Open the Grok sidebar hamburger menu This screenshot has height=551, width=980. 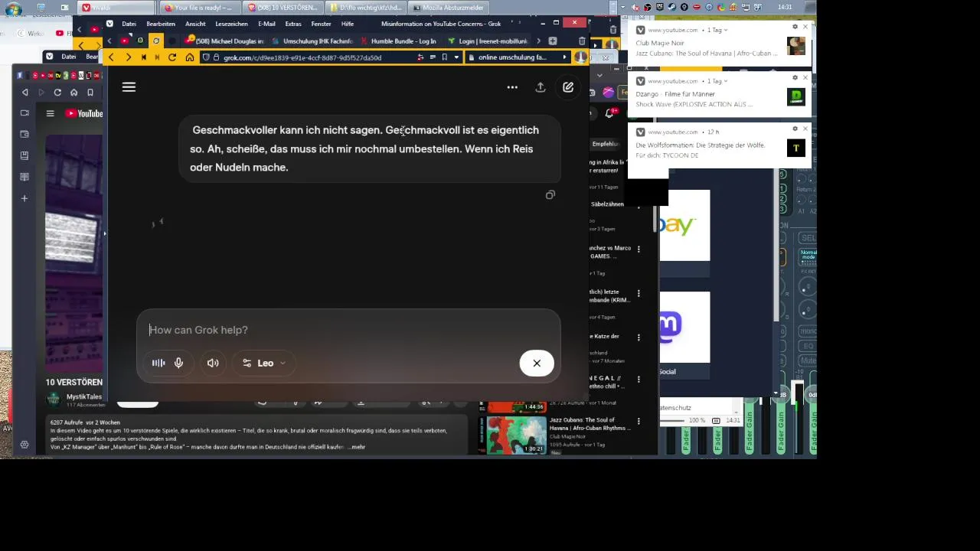click(129, 87)
